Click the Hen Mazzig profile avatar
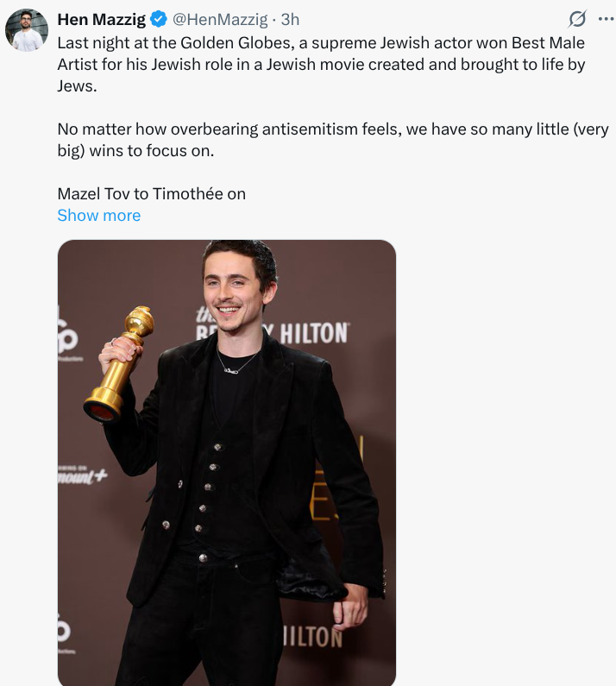The image size is (616, 686). 27,30
